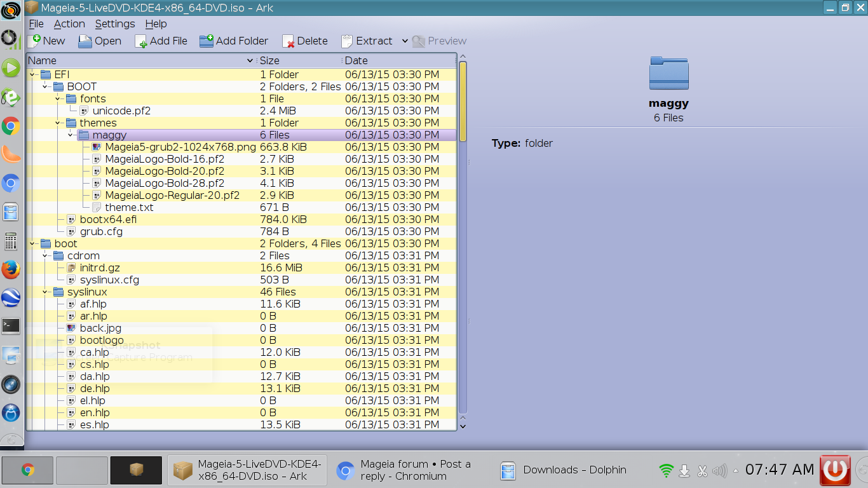The width and height of the screenshot is (868, 488).
Task: Open the Settings menu
Action: tap(115, 24)
